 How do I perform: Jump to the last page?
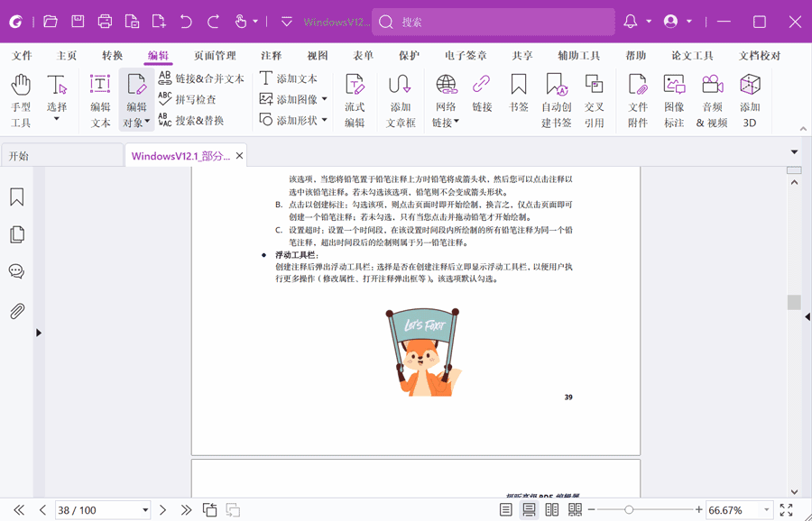pos(187,510)
